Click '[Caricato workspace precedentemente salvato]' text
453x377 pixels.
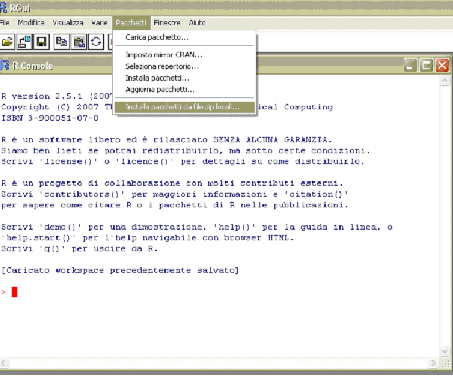pos(120,270)
